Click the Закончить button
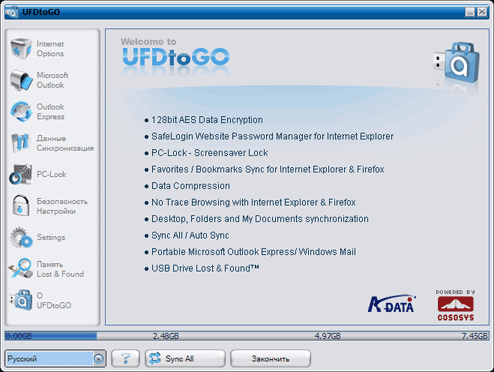 click(x=270, y=359)
